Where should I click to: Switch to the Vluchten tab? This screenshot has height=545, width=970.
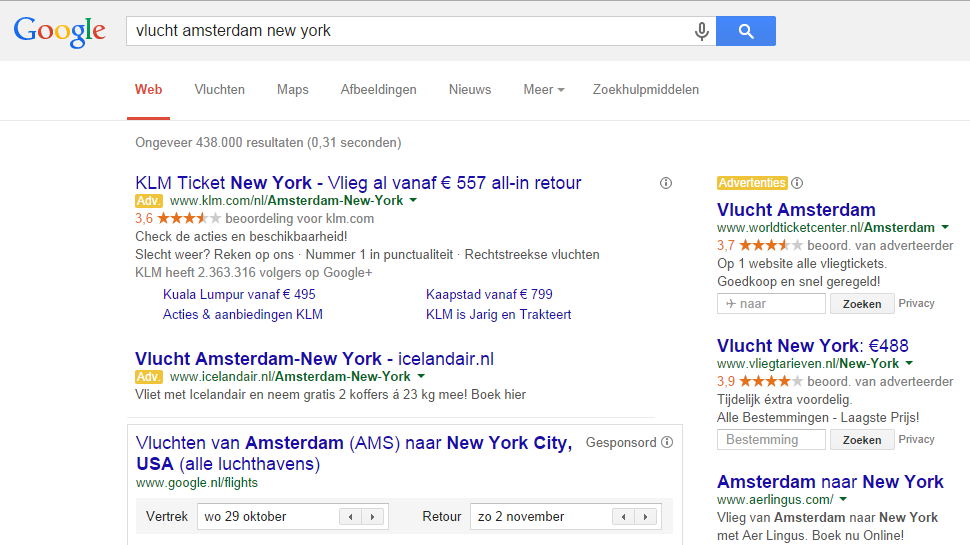(x=220, y=90)
